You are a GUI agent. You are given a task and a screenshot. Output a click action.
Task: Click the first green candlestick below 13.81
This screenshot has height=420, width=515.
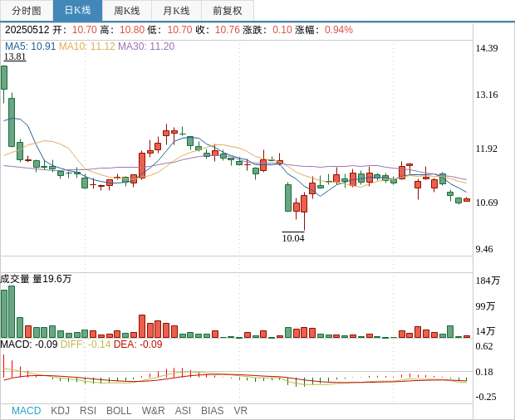[x=4, y=77]
